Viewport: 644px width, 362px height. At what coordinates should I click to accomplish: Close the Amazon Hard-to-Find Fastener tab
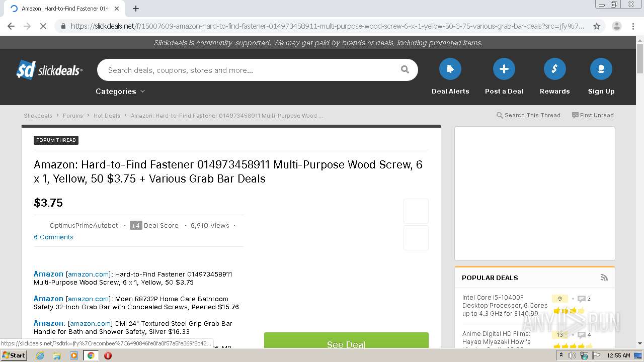[x=117, y=9]
